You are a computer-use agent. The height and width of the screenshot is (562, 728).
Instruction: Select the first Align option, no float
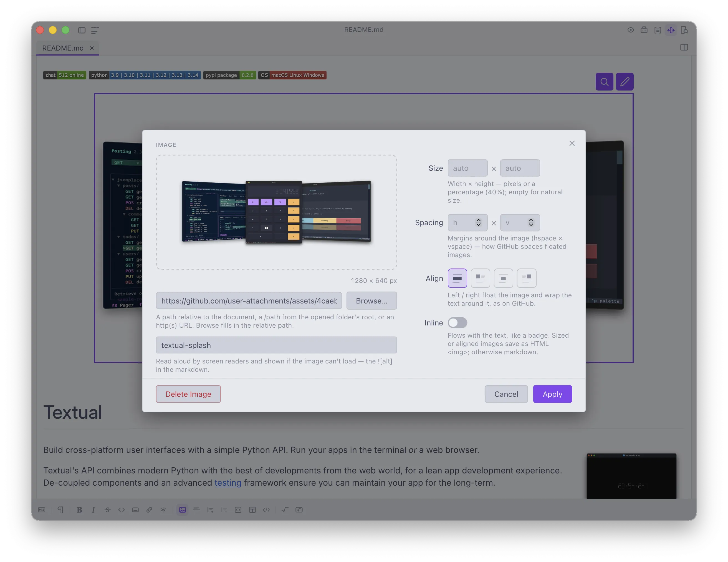pos(457,278)
